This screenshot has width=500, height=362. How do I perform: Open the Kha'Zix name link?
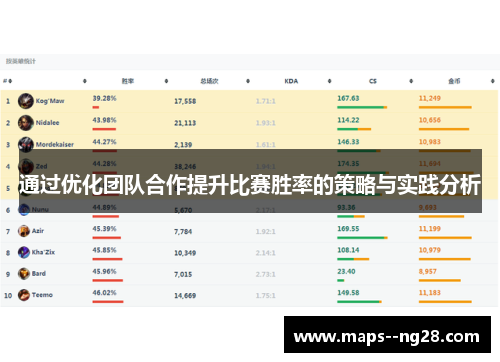coord(43,252)
